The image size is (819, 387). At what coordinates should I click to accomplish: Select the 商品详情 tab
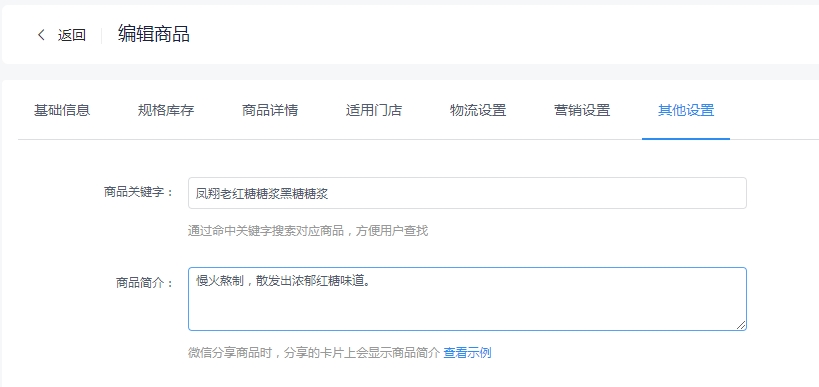point(270,111)
